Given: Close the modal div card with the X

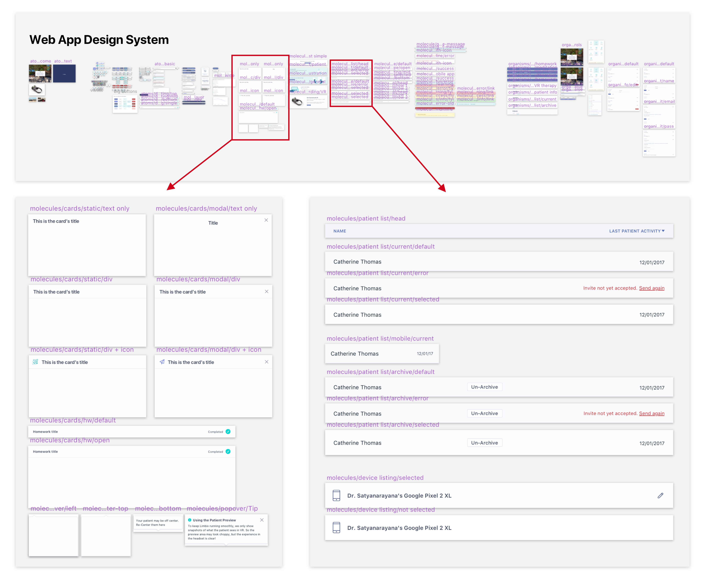Looking at the screenshot, I should coord(266,291).
